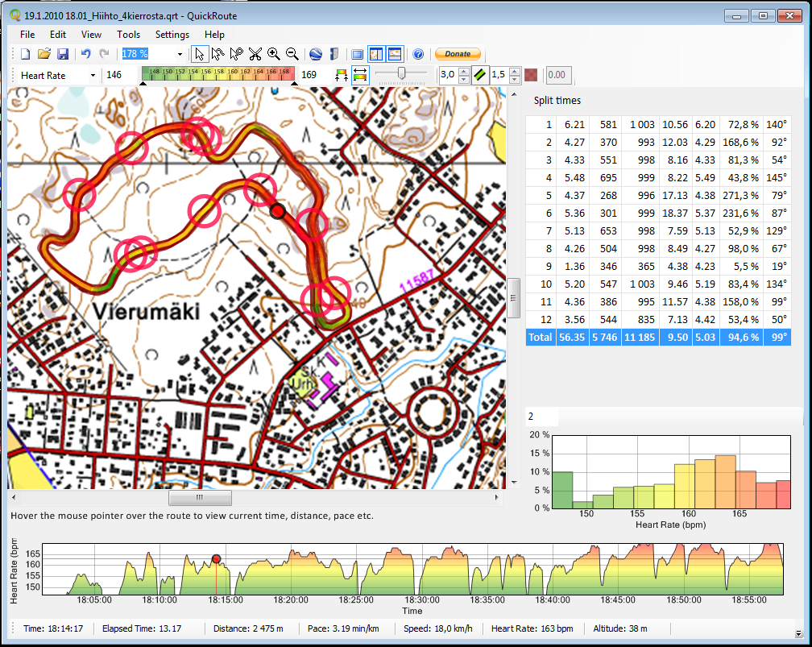Open the Settings menu
Image resolution: width=812 pixels, height=647 pixels.
(x=172, y=35)
